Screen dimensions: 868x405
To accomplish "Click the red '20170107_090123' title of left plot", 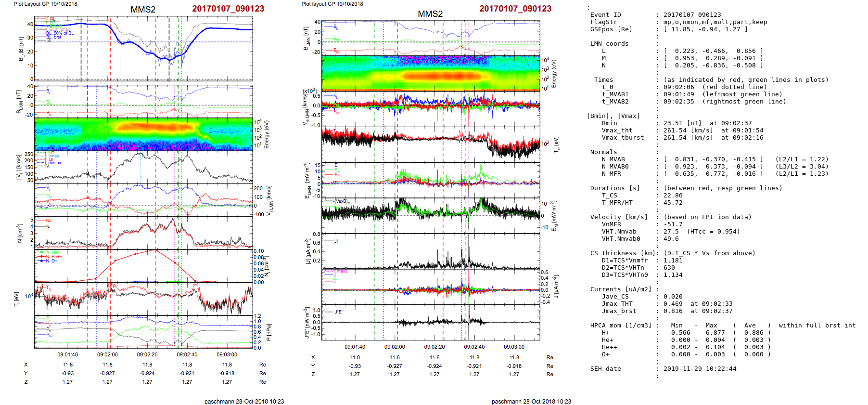I will [x=228, y=9].
